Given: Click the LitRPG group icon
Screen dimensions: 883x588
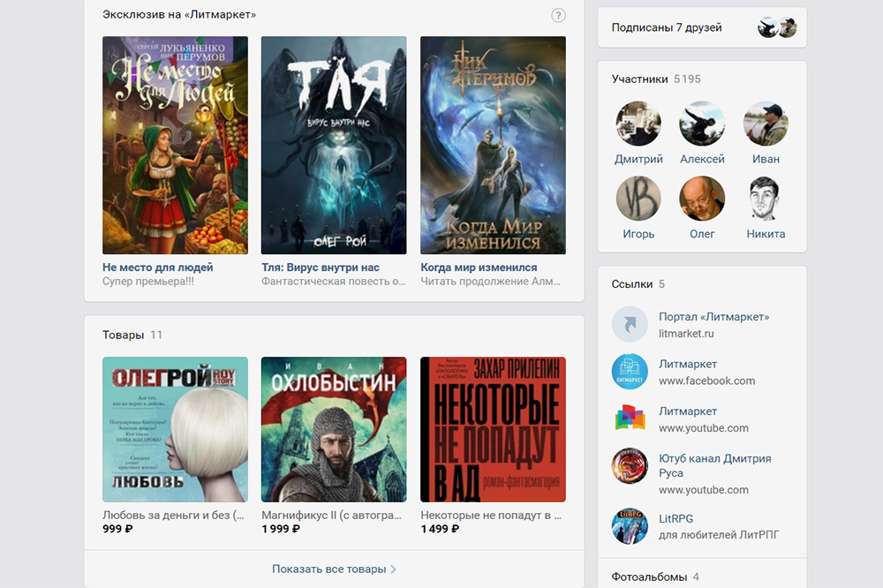Looking at the screenshot, I should [630, 526].
